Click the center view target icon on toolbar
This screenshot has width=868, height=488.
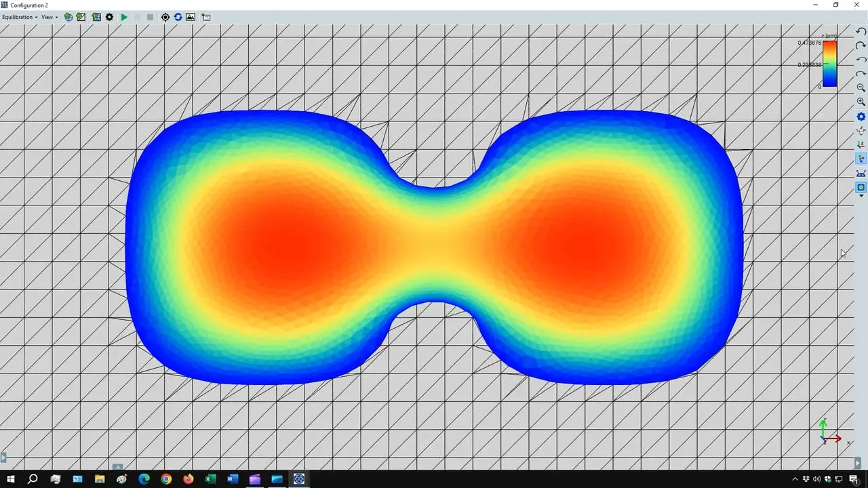point(165,17)
